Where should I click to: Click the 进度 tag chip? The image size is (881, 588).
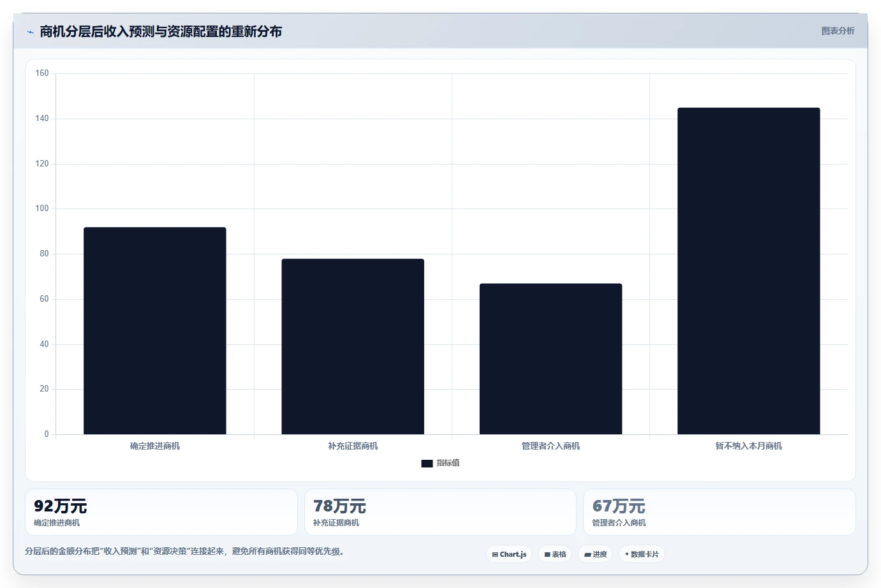tap(595, 554)
